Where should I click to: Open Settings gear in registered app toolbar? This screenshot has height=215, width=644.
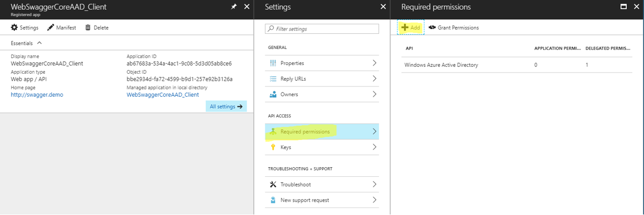(25, 27)
